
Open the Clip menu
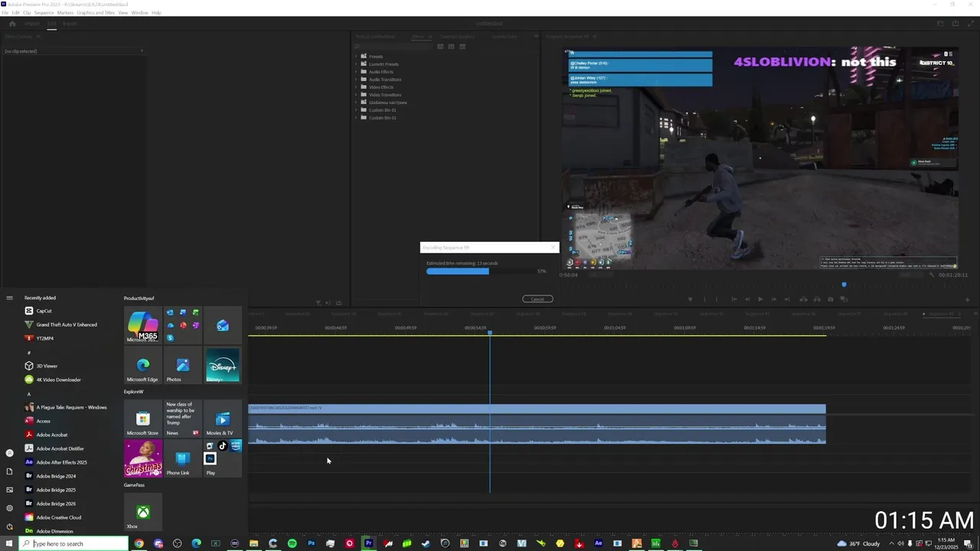click(x=27, y=13)
